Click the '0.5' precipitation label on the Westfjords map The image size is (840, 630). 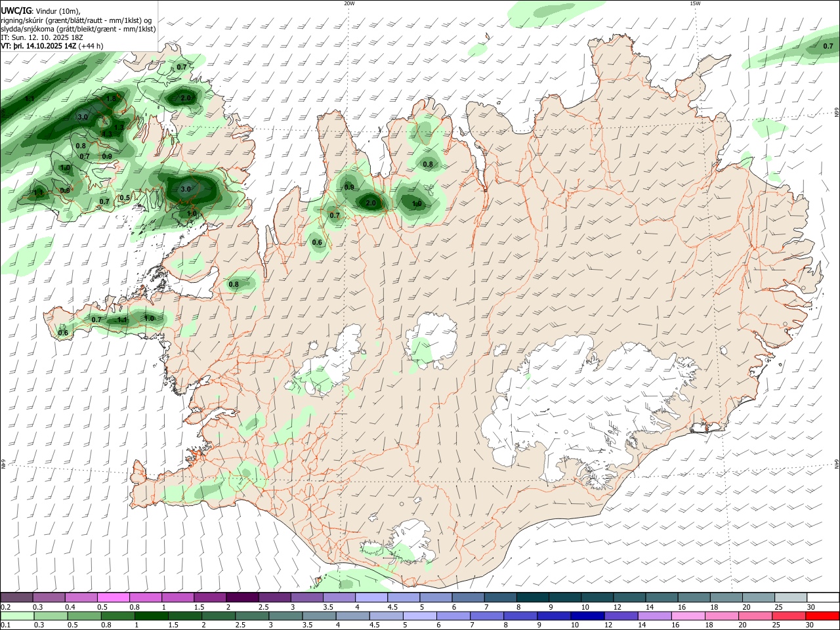[x=125, y=198]
